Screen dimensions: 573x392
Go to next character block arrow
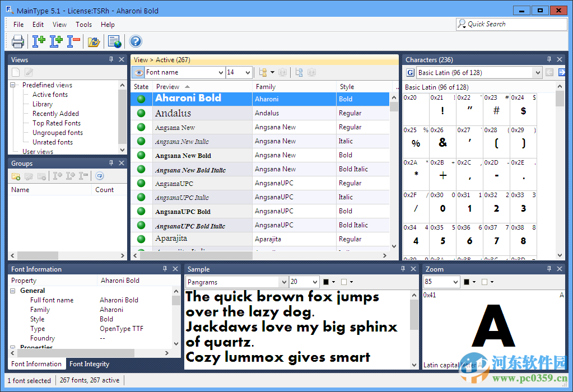562,72
